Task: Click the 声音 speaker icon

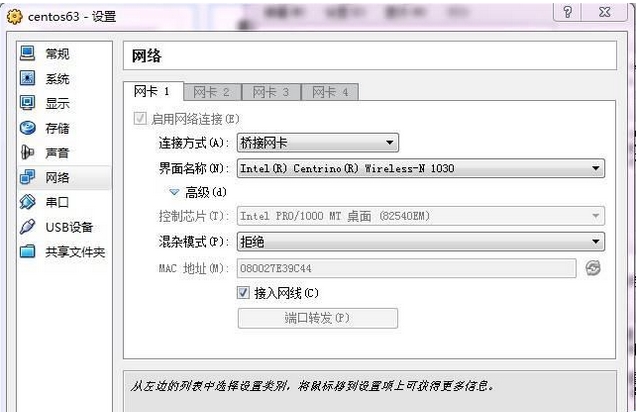Action: click(x=28, y=152)
